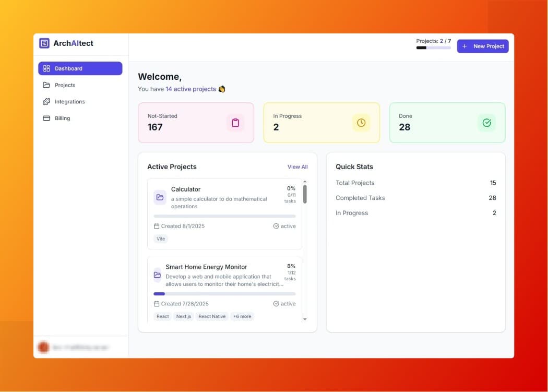This screenshot has width=548, height=392.
Task: Open the Projects page from the sidebar
Action: click(65, 85)
